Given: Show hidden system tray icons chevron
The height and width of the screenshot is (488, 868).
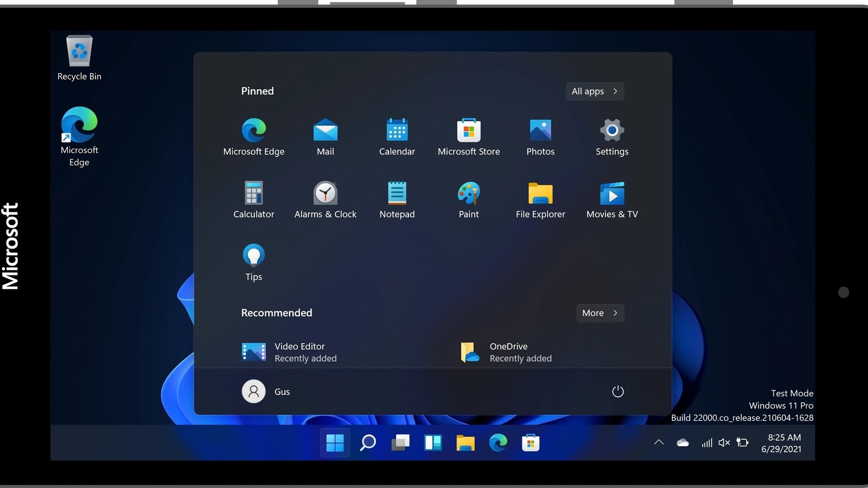Looking at the screenshot, I should click(x=659, y=442).
